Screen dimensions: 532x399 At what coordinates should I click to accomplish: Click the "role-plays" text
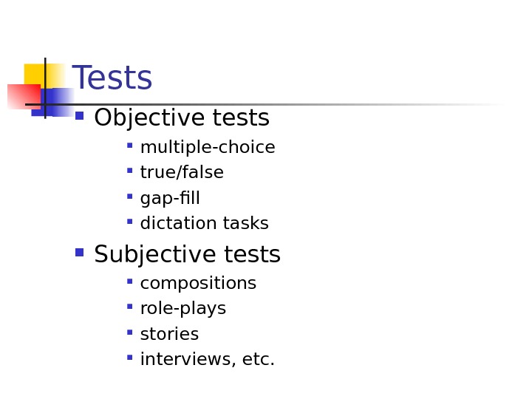(183, 309)
